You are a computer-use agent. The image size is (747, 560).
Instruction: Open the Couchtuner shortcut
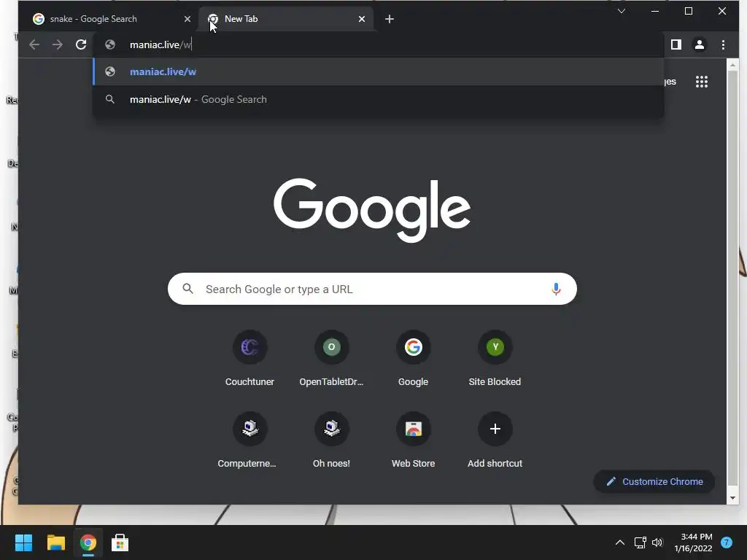(249, 357)
